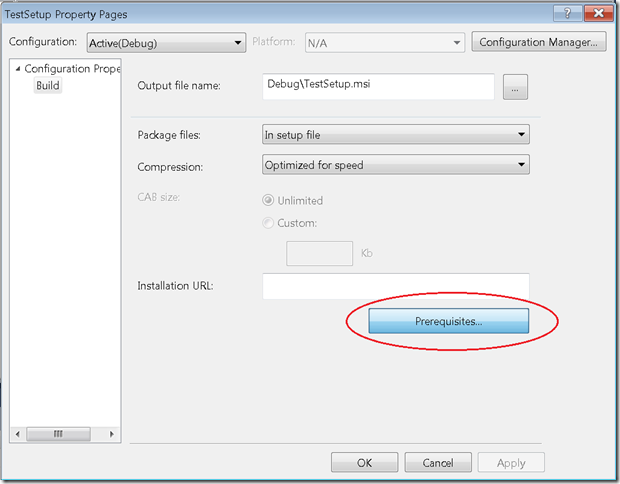Click the Package files label

(x=169, y=135)
